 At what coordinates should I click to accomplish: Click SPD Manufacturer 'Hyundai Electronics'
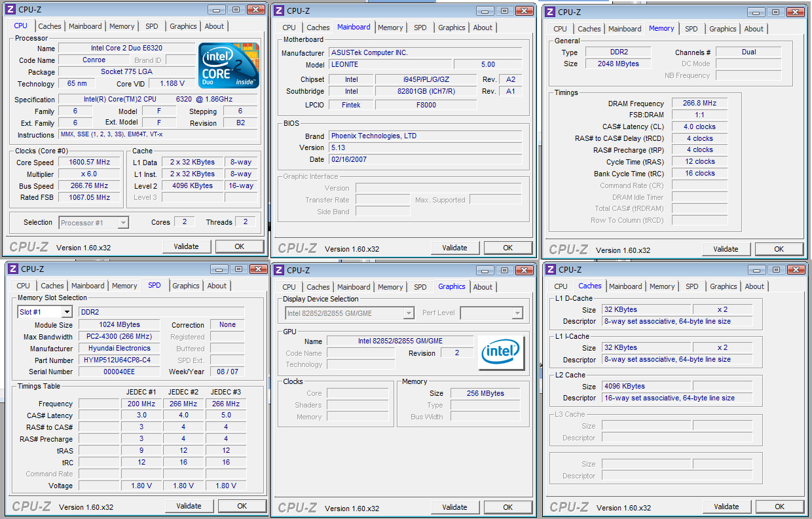point(119,349)
